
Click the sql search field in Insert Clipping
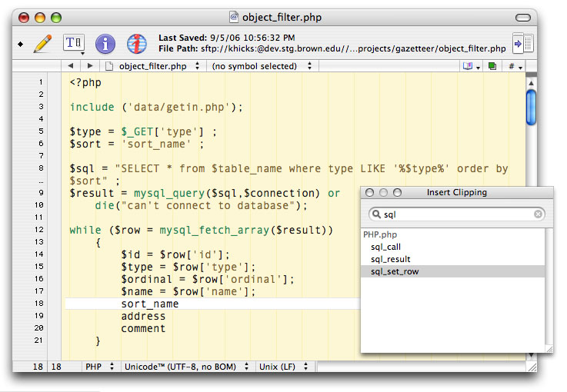click(456, 214)
